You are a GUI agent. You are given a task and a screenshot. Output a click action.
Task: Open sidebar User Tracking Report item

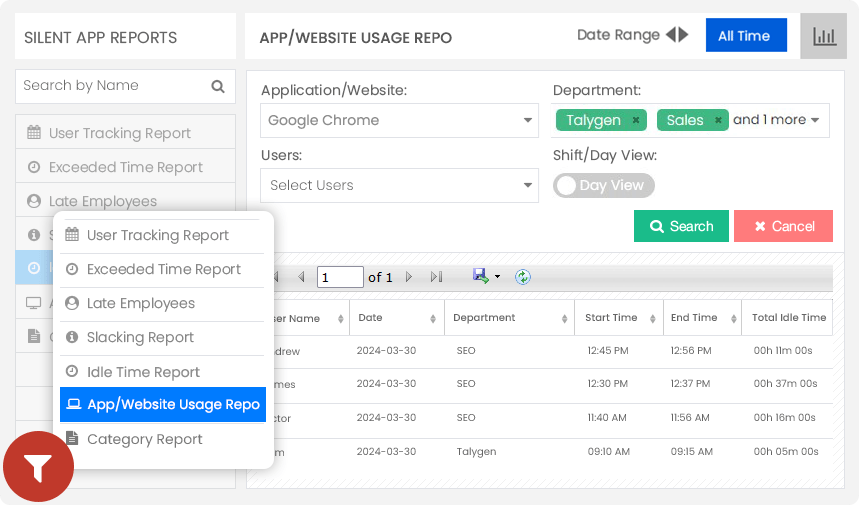pos(125,133)
